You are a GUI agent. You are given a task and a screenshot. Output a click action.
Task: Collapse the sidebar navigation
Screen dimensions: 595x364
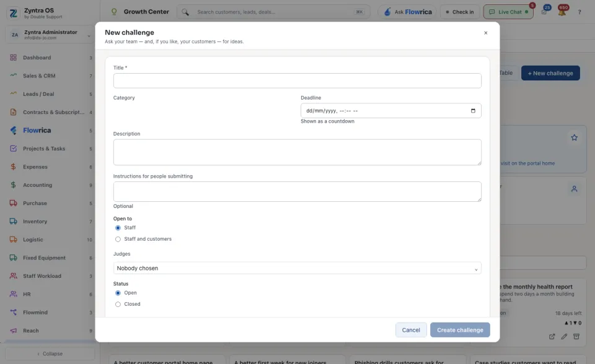[x=50, y=353]
